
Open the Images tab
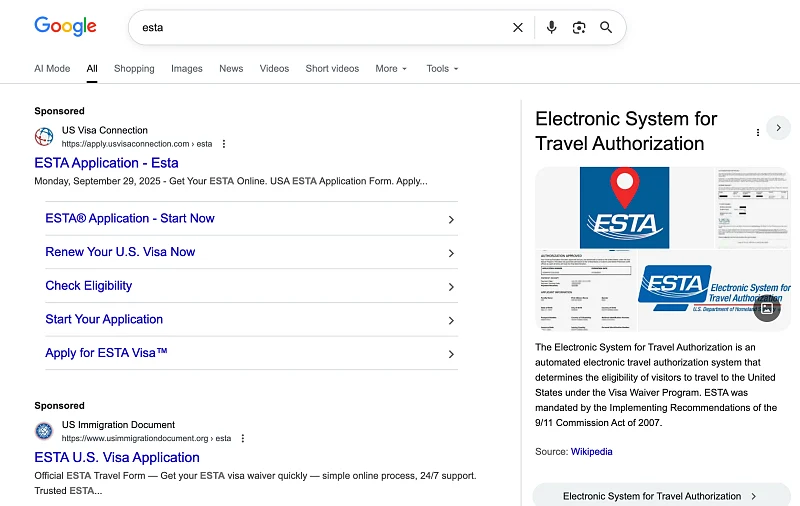pos(187,68)
